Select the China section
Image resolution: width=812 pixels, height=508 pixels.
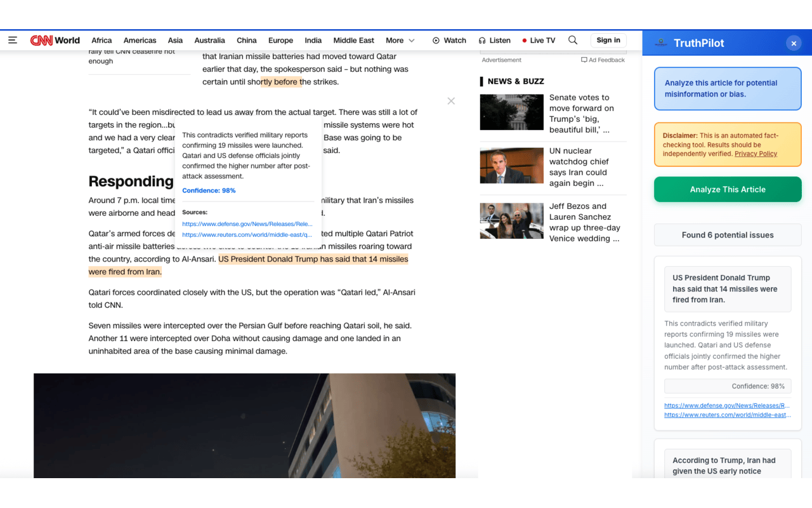[247, 40]
